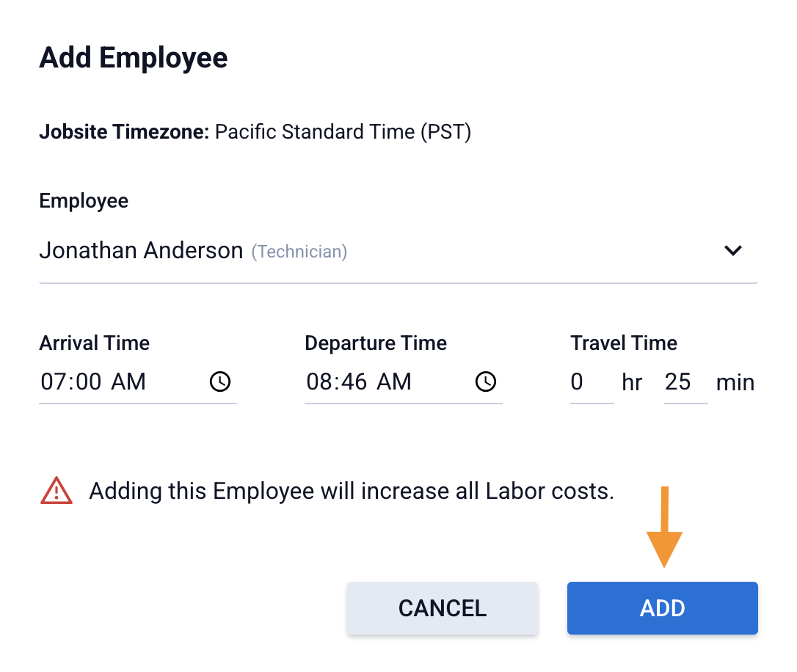This screenshot has height=672, width=797.
Task: Focus the Travel Time minutes field
Action: [x=685, y=382]
